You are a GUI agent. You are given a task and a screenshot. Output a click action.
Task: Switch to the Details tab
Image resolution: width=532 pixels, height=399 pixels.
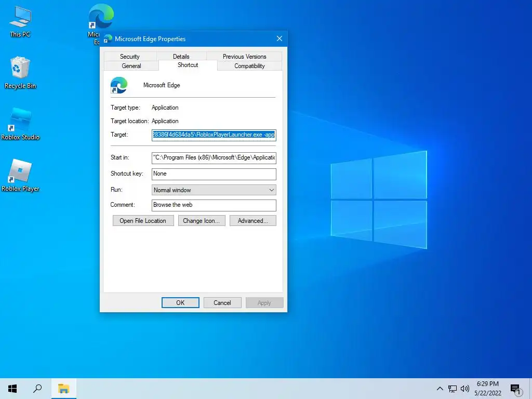tap(181, 56)
